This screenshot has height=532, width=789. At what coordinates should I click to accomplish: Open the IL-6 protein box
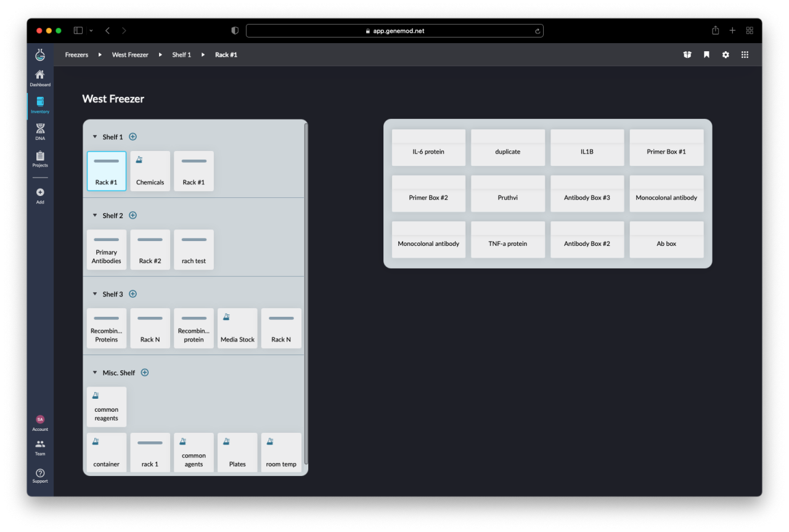428,147
